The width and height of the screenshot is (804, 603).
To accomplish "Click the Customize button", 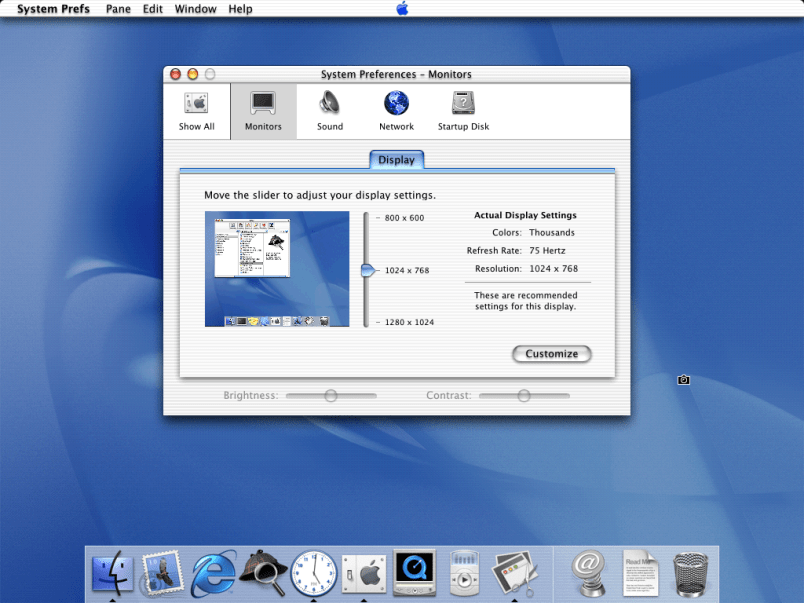I will [x=552, y=354].
